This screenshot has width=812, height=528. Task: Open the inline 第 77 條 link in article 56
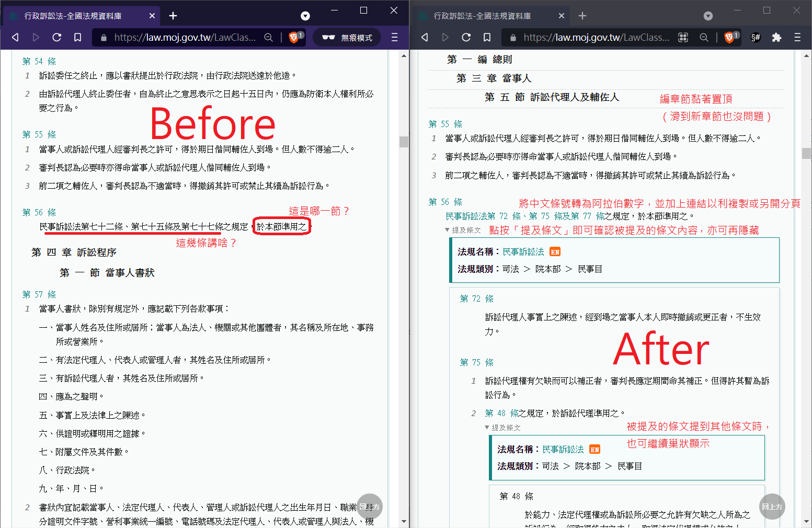coord(588,216)
